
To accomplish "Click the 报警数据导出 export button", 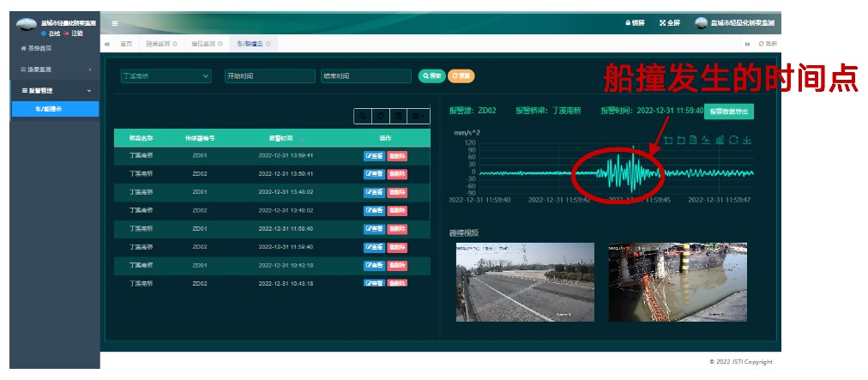I will pyautogui.click(x=728, y=112).
